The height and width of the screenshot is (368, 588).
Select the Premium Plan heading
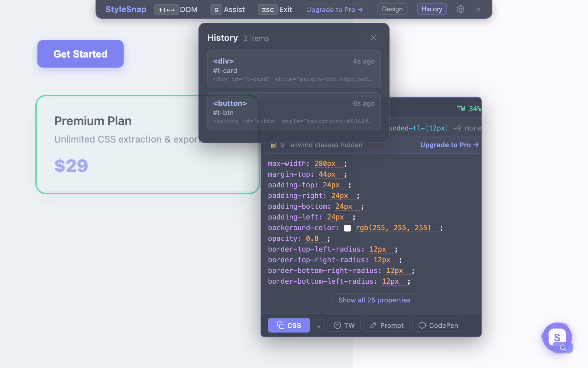tap(93, 121)
